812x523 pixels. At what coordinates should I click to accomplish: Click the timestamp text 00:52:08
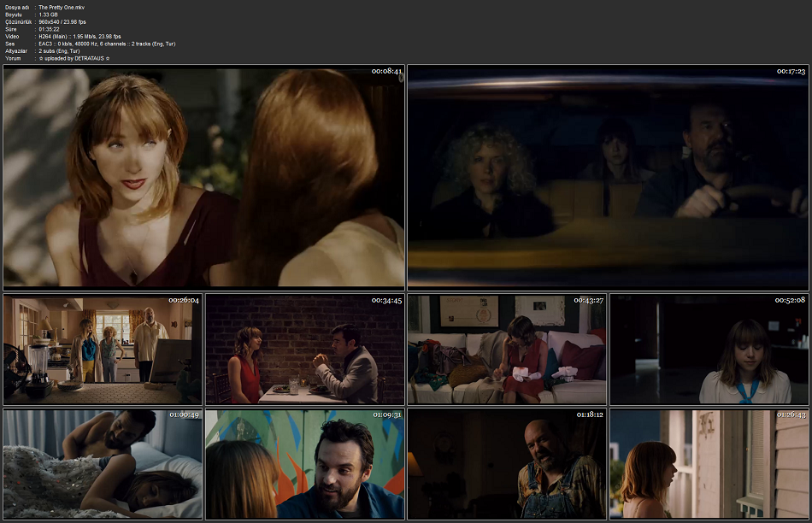(791, 300)
